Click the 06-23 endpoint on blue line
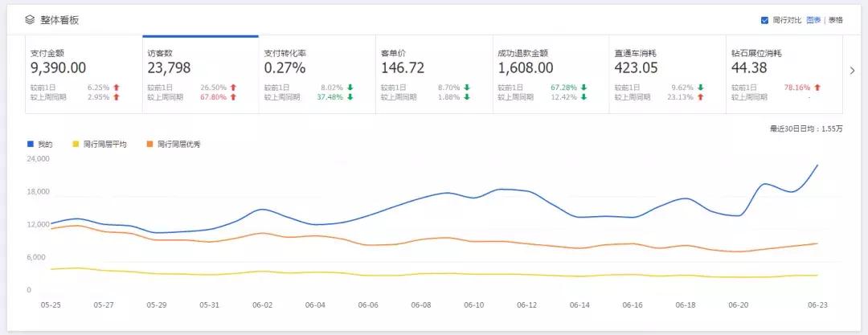This screenshot has height=335, width=868. click(817, 165)
